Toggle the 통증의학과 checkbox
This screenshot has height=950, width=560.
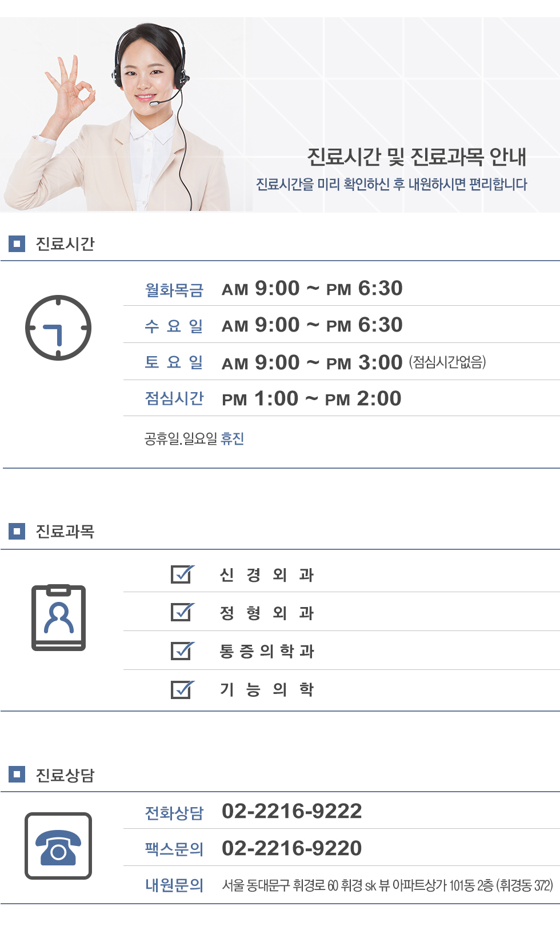tap(182, 650)
